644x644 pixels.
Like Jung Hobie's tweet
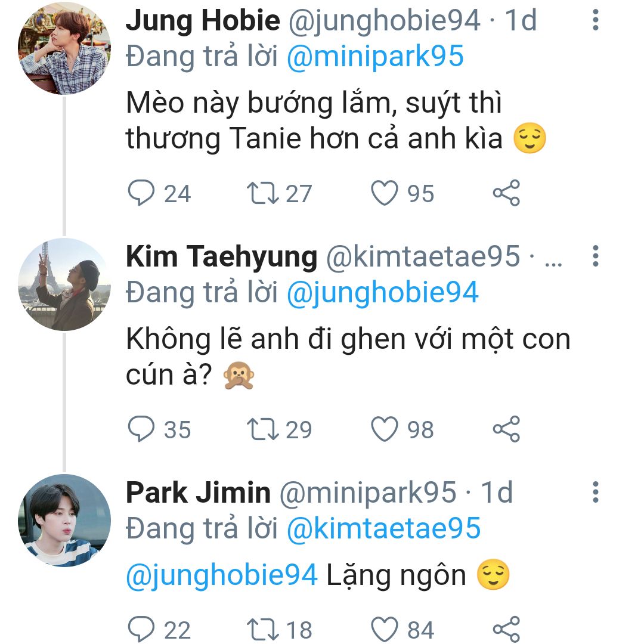coord(385,194)
